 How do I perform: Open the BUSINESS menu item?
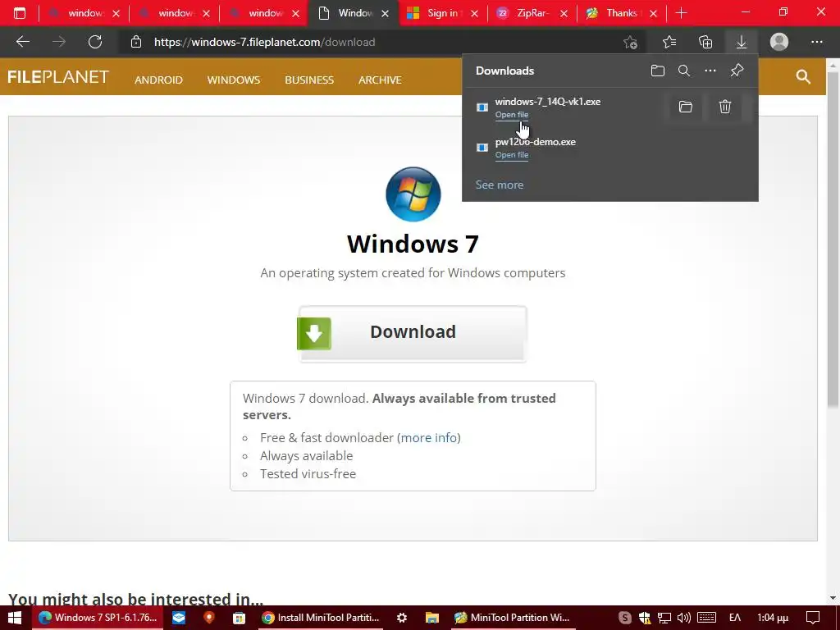pos(309,80)
